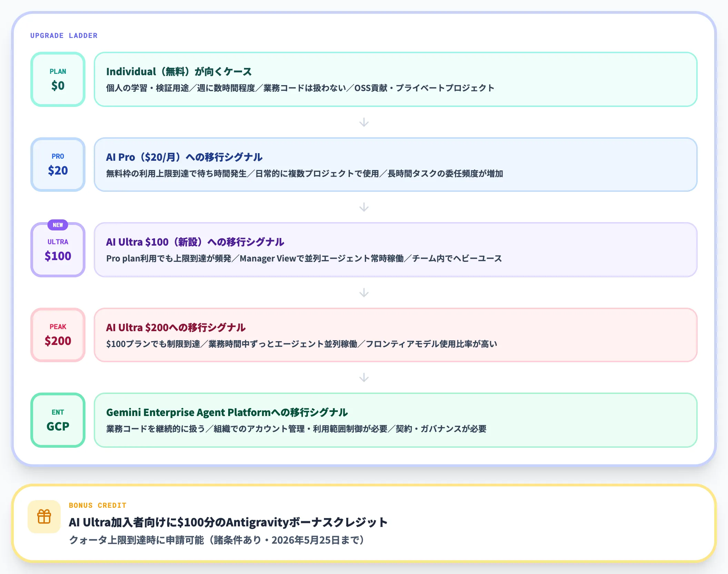Click the 業務コードを継続的に扱う description
The height and width of the screenshot is (574, 728).
pos(296,429)
